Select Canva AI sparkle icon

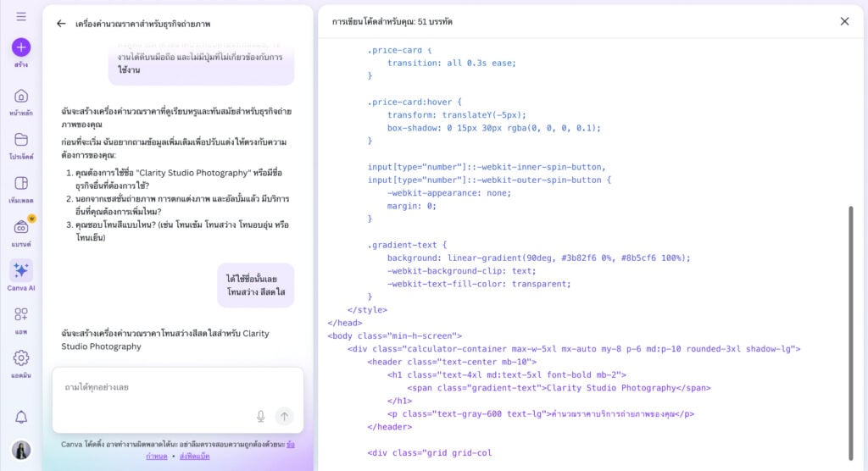[x=21, y=270]
